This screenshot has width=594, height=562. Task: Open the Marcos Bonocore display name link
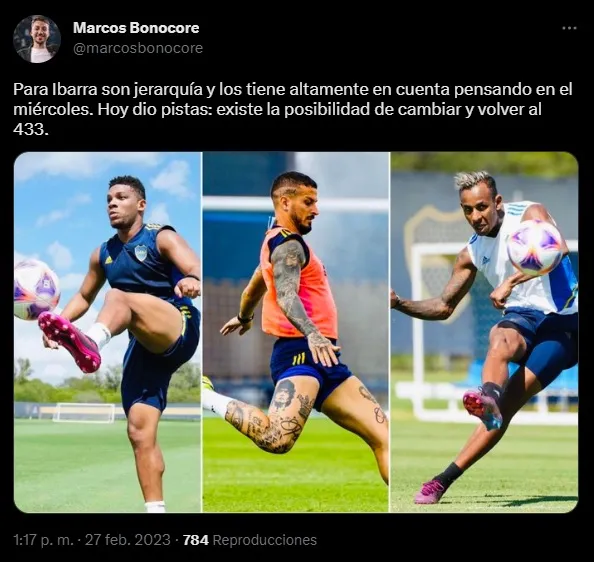pos(136,28)
